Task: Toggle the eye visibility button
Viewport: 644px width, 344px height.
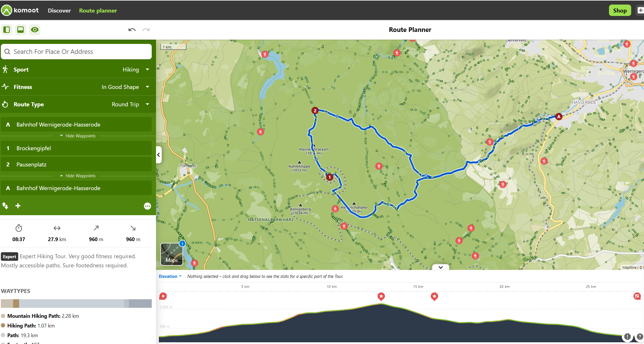Action: [35, 30]
